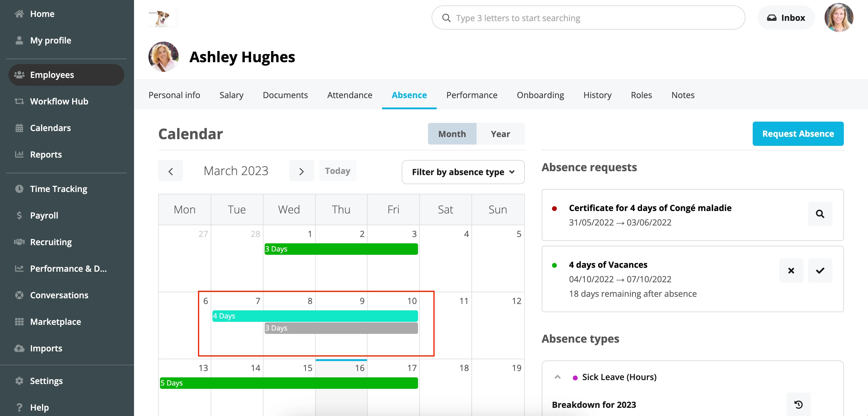Image resolution: width=868 pixels, height=416 pixels.
Task: Switch calendar to Month view
Action: pos(452,134)
